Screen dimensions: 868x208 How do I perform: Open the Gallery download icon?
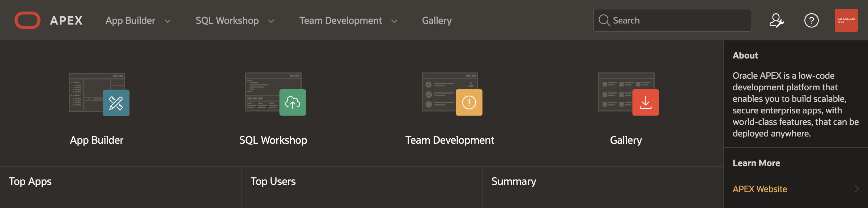coord(645,103)
